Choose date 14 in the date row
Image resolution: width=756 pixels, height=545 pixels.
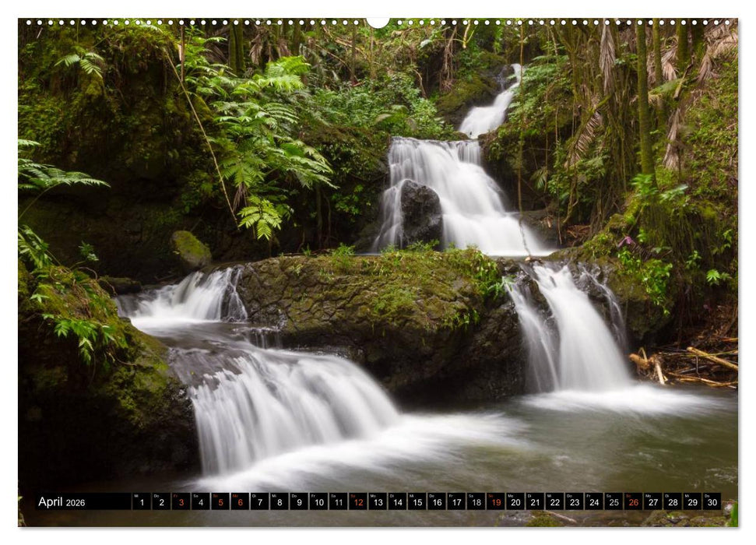point(397,502)
